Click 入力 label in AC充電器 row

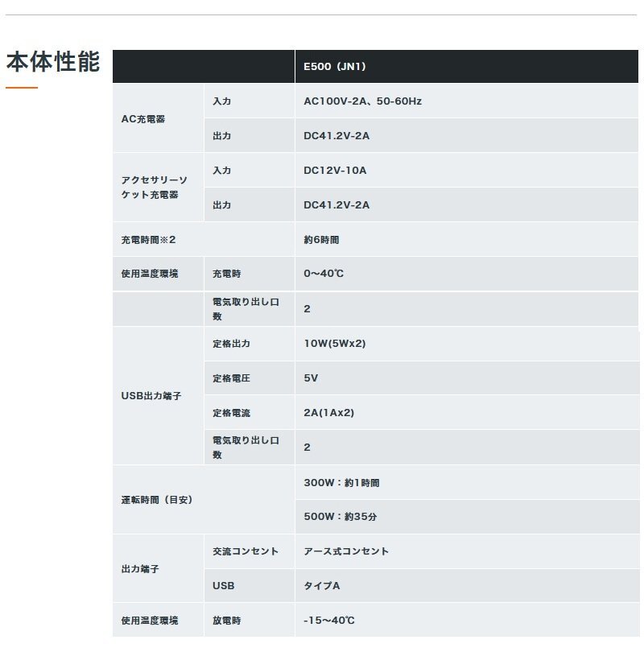[x=221, y=101]
